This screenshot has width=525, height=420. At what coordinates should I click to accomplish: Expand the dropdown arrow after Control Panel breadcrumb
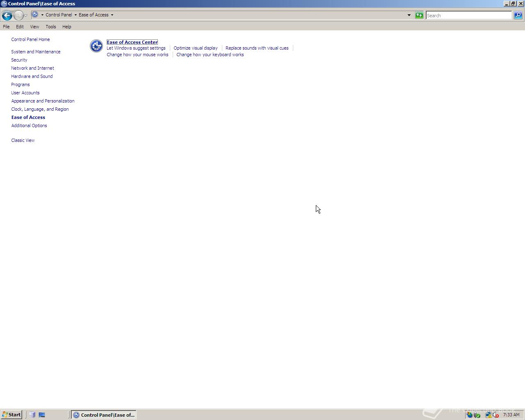click(x=75, y=15)
